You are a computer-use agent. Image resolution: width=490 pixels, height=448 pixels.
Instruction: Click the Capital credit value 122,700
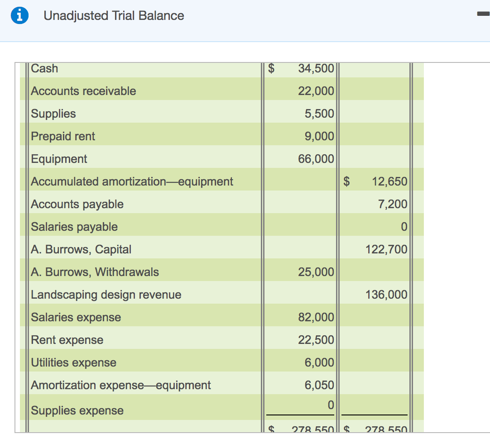coord(386,249)
